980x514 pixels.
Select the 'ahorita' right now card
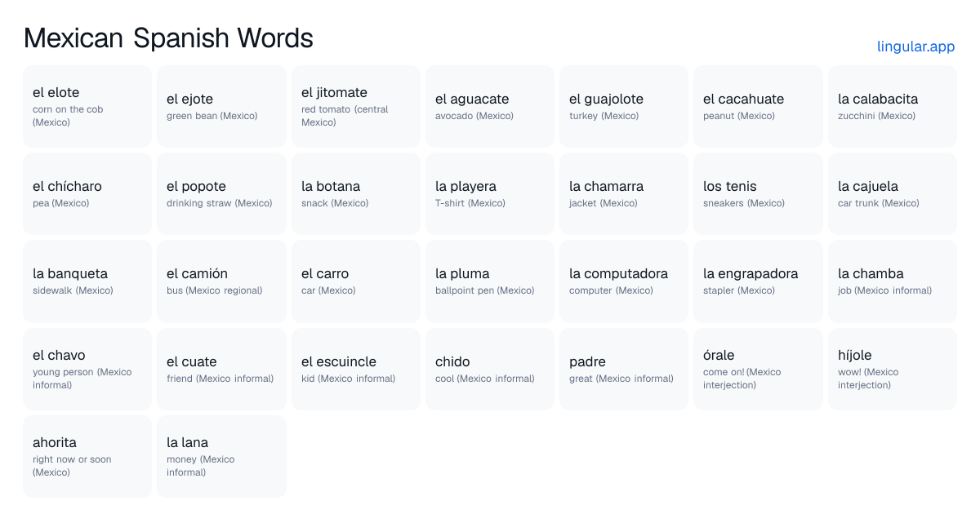click(87, 456)
